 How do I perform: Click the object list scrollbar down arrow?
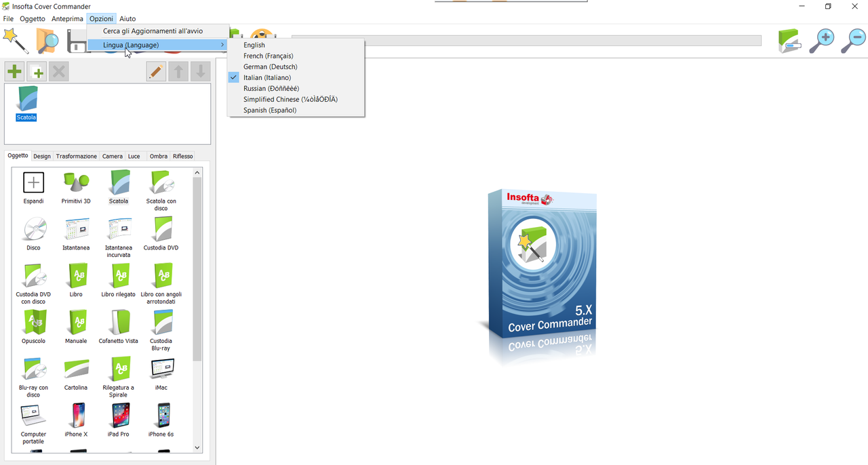pos(197,447)
